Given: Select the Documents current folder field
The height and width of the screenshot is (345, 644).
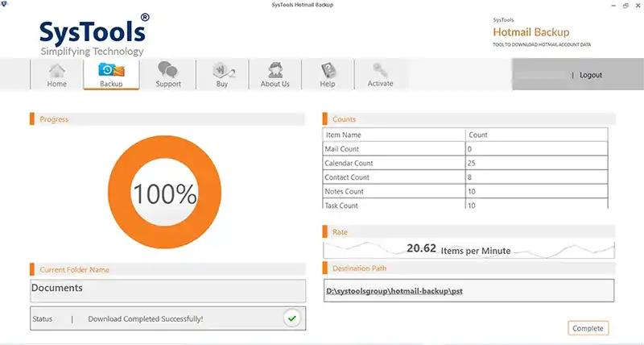Looking at the screenshot, I should point(168,291).
